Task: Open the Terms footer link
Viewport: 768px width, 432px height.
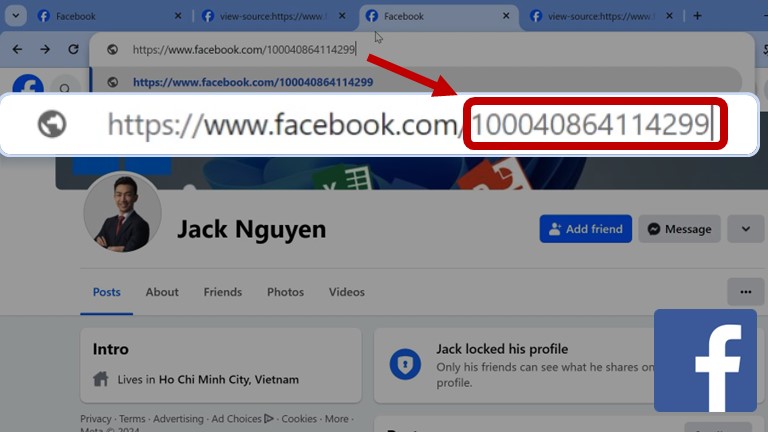Action: (132, 419)
